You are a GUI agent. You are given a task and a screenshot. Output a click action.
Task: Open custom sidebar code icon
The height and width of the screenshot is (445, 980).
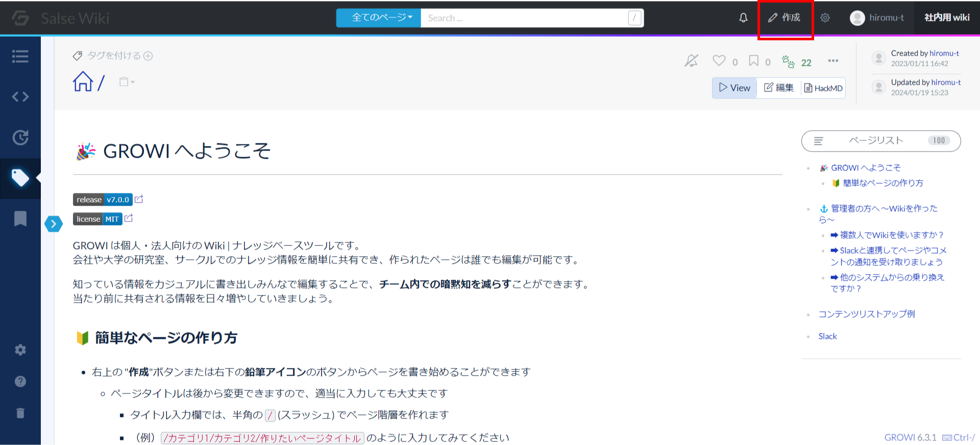coord(20,96)
